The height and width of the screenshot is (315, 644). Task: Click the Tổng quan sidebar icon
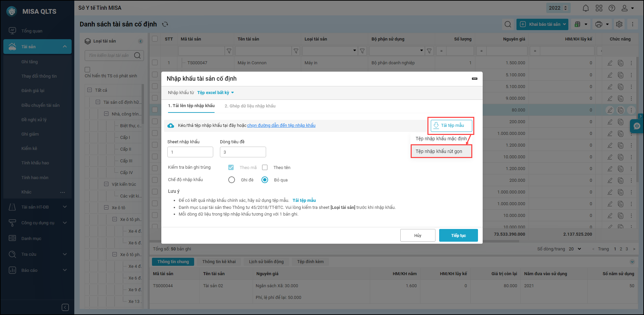[x=12, y=31]
